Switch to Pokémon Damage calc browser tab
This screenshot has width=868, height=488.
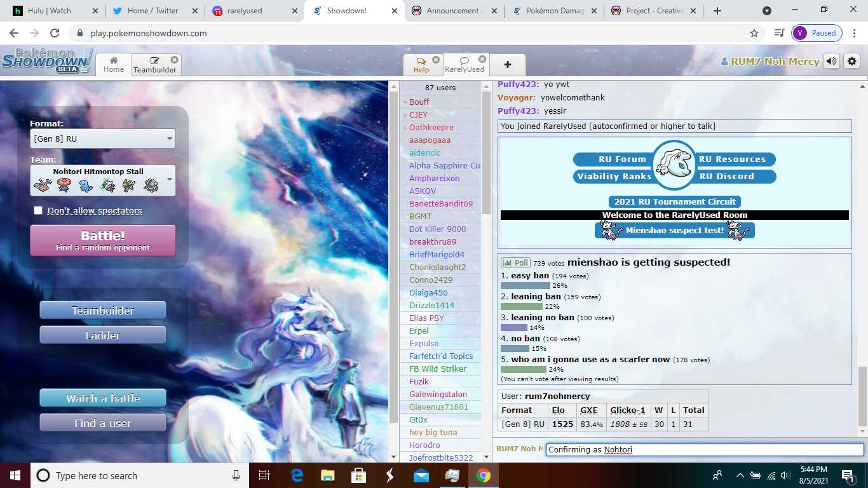(x=553, y=11)
